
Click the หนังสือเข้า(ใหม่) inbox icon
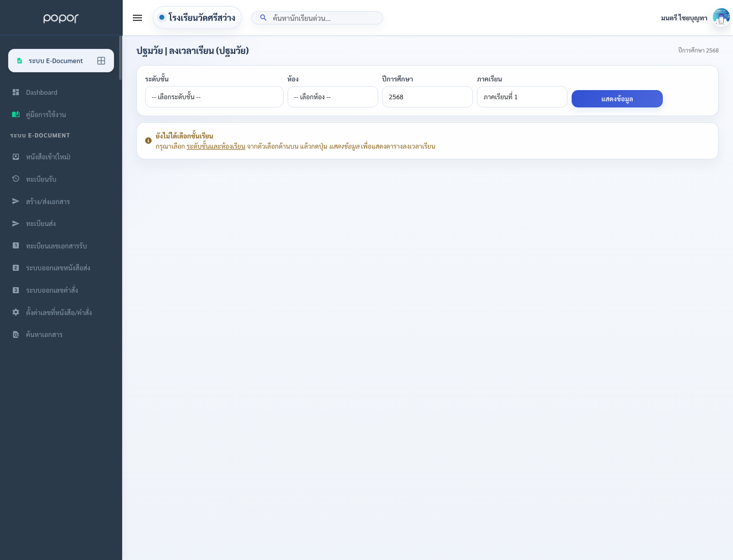coord(16,157)
